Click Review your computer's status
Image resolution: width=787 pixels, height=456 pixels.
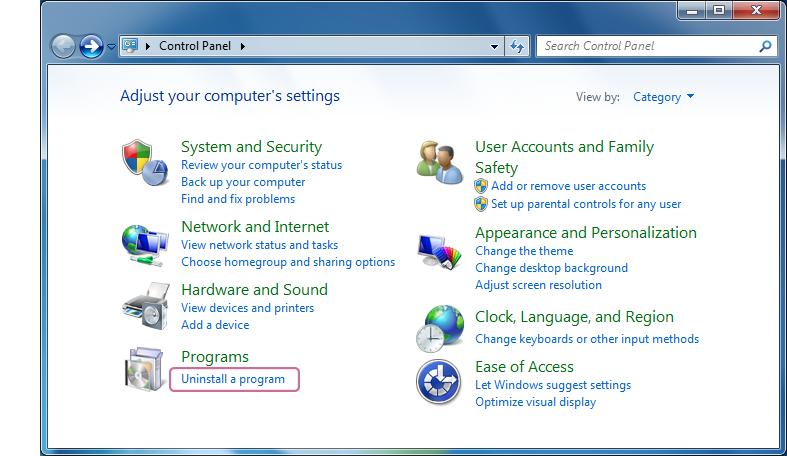tap(261, 165)
